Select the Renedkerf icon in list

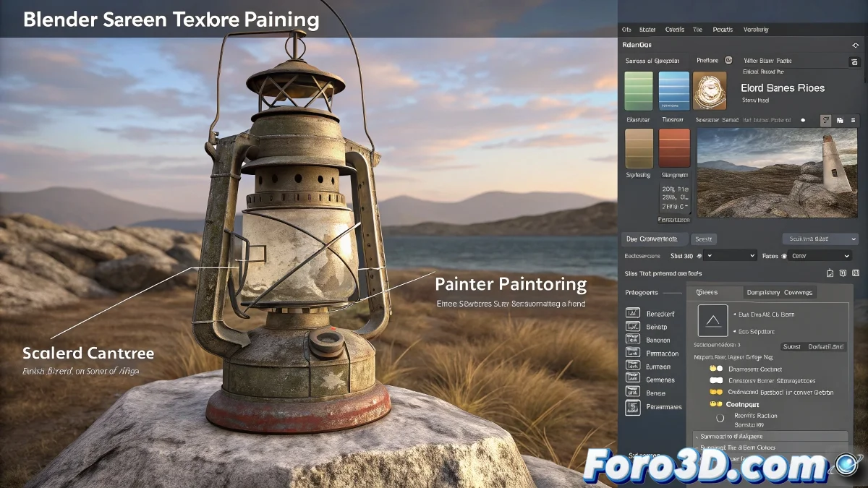point(633,313)
